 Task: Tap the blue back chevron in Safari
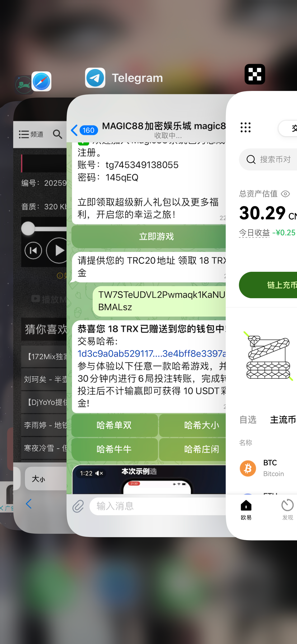tap(29, 504)
